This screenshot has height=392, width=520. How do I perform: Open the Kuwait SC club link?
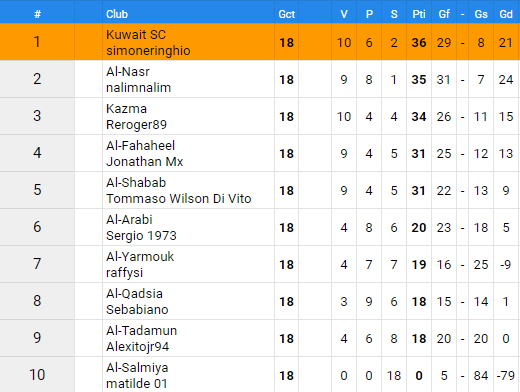click(136, 35)
